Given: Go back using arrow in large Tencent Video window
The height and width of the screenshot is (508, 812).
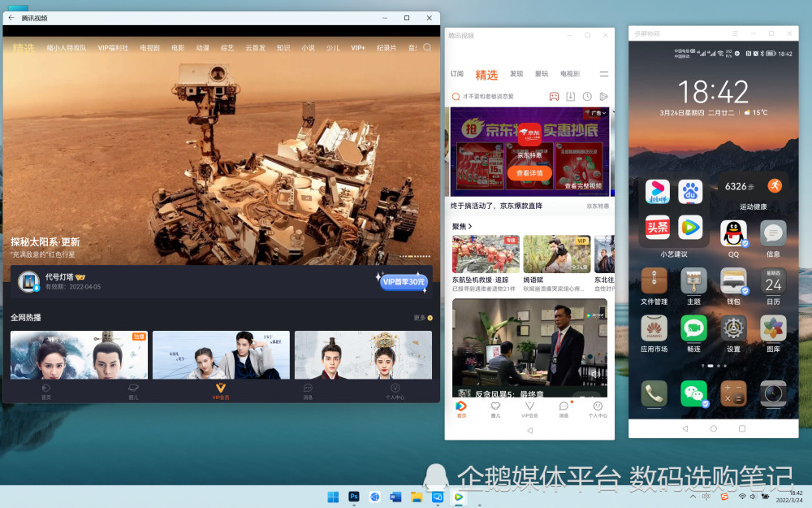Looking at the screenshot, I should [x=11, y=18].
